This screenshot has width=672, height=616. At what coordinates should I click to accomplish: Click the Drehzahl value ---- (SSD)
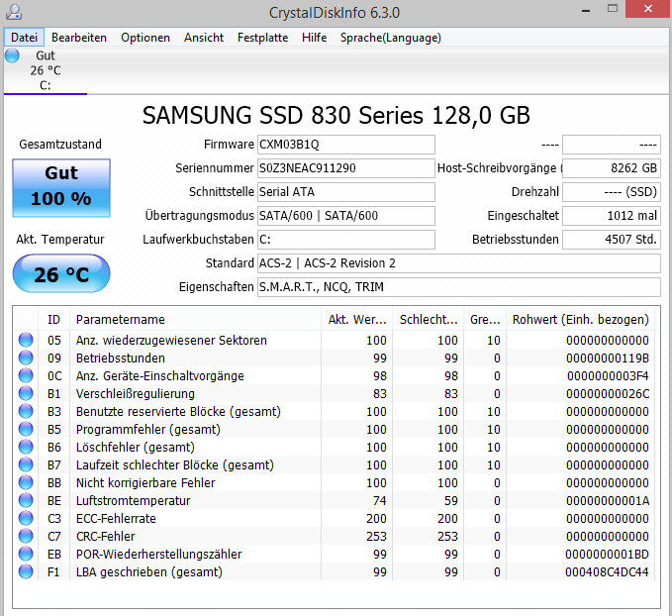pos(612,192)
